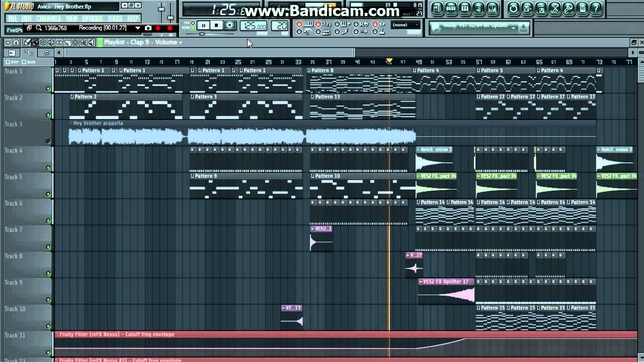Open the Pattern 8 clip menu on Track 1

(x=309, y=71)
